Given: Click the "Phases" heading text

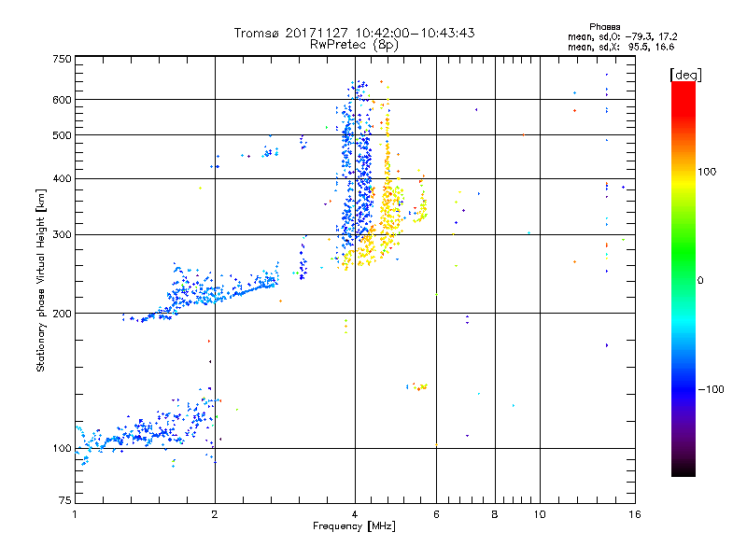Looking at the screenshot, I should (604, 27).
